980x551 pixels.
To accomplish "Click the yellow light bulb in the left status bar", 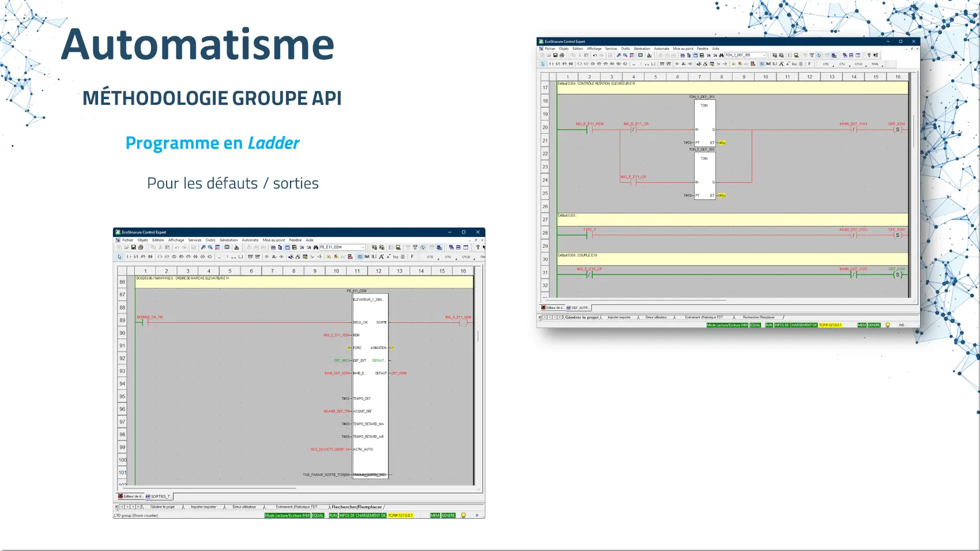I will click(463, 515).
